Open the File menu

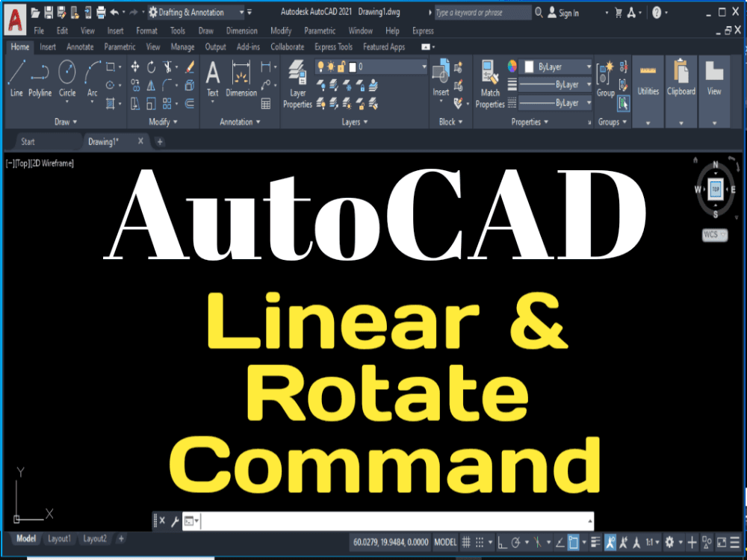[39, 31]
